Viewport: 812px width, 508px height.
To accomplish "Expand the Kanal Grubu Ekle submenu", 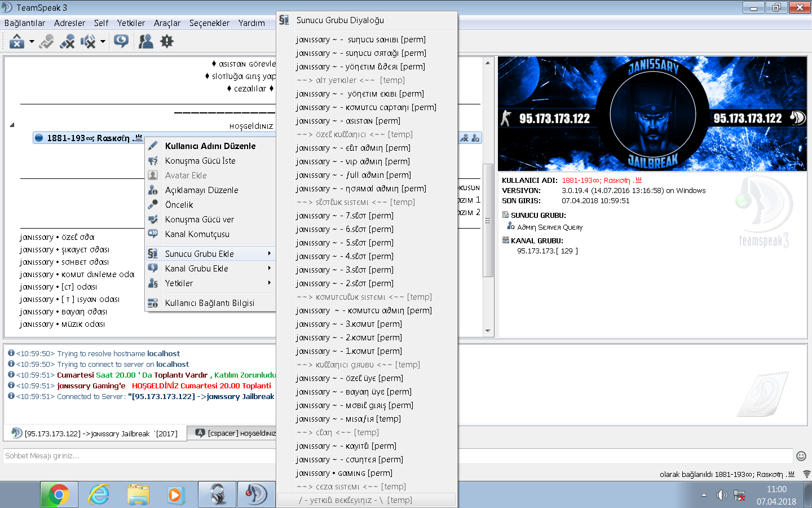I will (210, 269).
